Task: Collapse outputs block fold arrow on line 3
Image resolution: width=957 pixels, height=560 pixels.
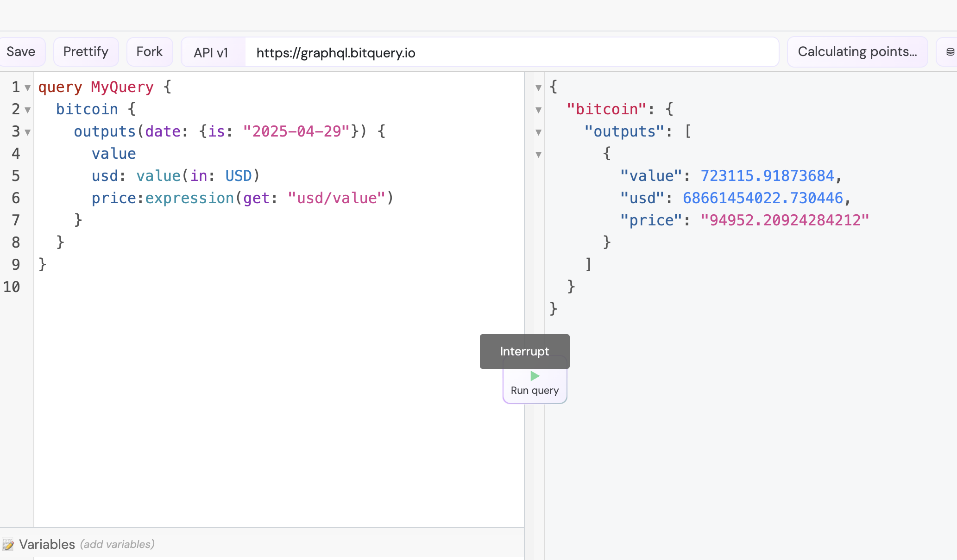Action: tap(28, 132)
